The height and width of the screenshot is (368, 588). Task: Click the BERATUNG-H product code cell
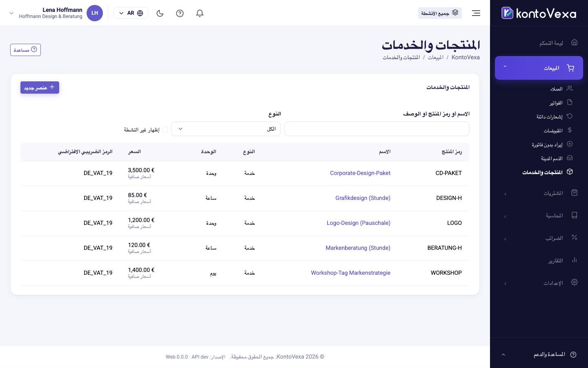(x=444, y=248)
